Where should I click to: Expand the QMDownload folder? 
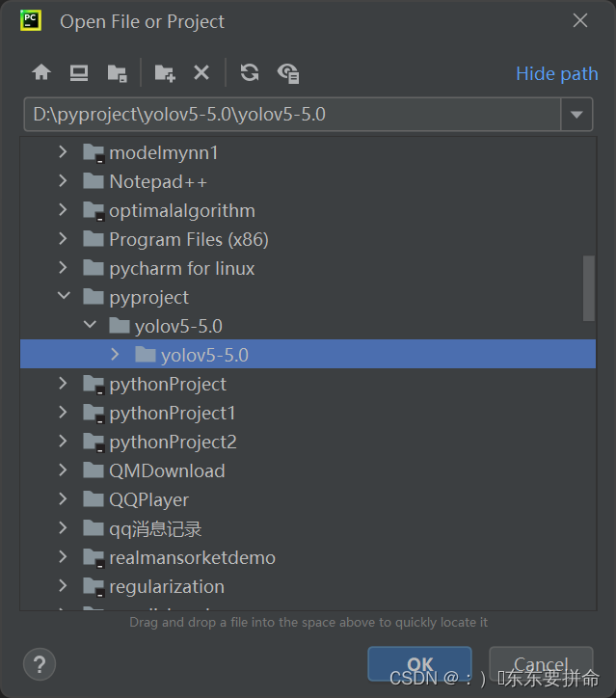point(63,470)
